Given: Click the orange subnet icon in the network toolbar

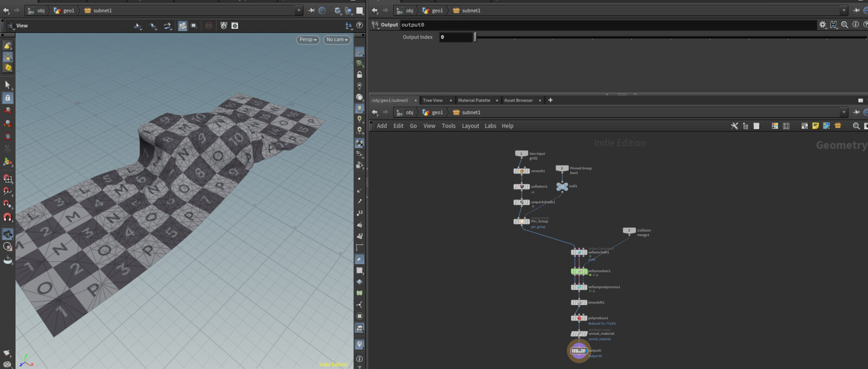Looking at the screenshot, I should coord(838,126).
